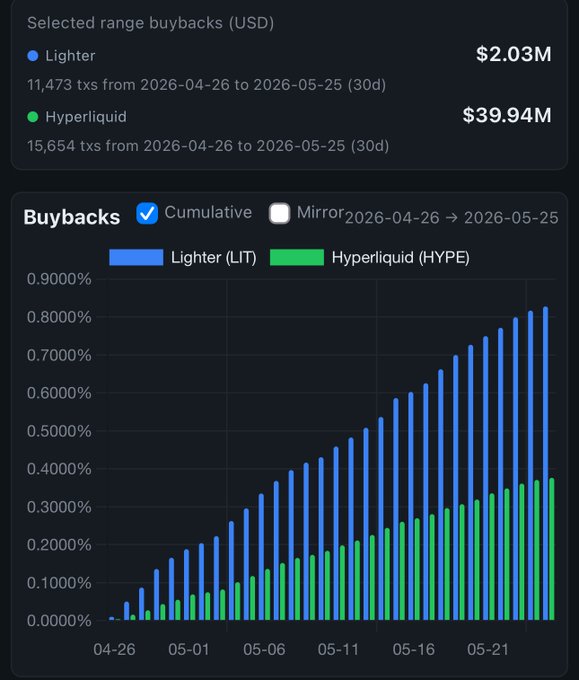Image resolution: width=579 pixels, height=680 pixels.
Task: Click the 0.5000% y-axis label
Action: pyautogui.click(x=59, y=431)
